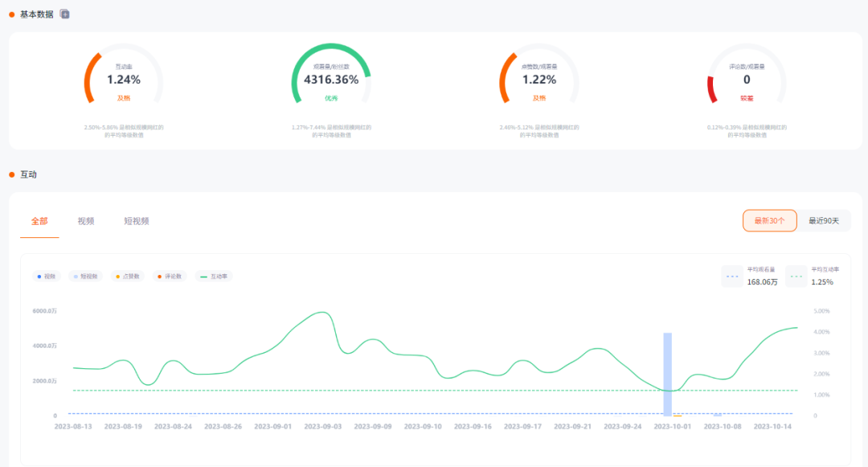Image resolution: width=868 pixels, height=467 pixels.
Task: Click the 平均互动率 green dashed-line icon
Action: coord(796,277)
